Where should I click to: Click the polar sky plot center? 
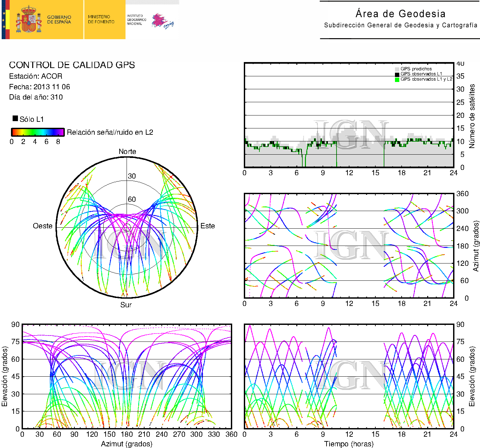(127, 227)
